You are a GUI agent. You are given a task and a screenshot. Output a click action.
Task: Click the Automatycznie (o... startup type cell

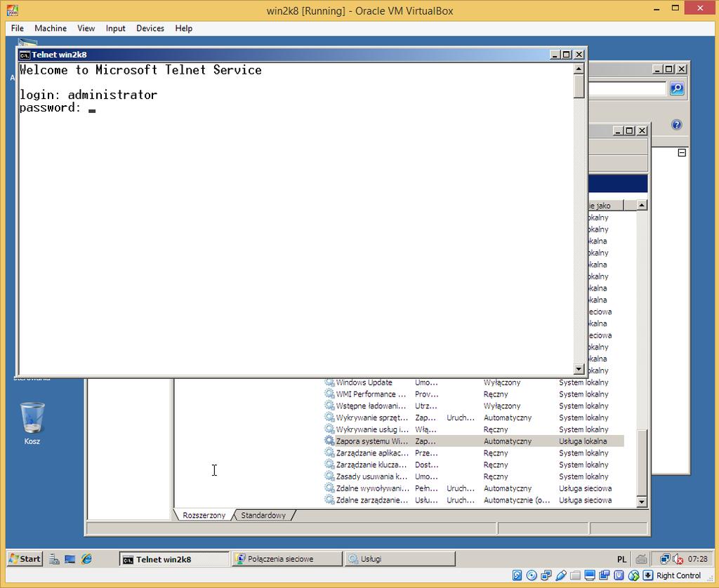coord(517,500)
